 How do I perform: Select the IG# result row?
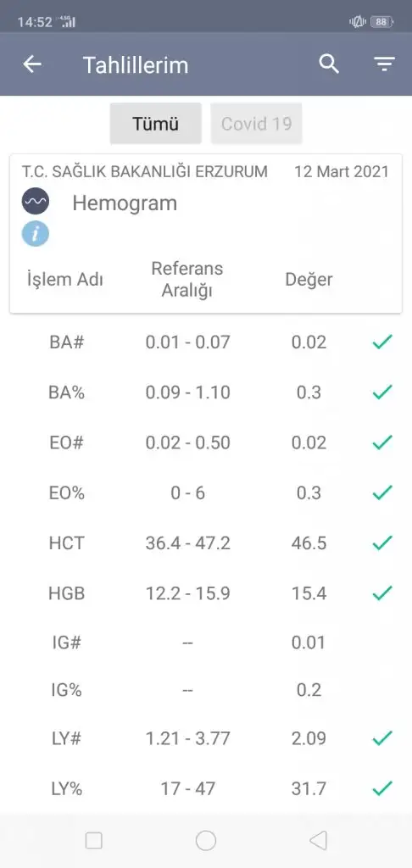pos(206,643)
